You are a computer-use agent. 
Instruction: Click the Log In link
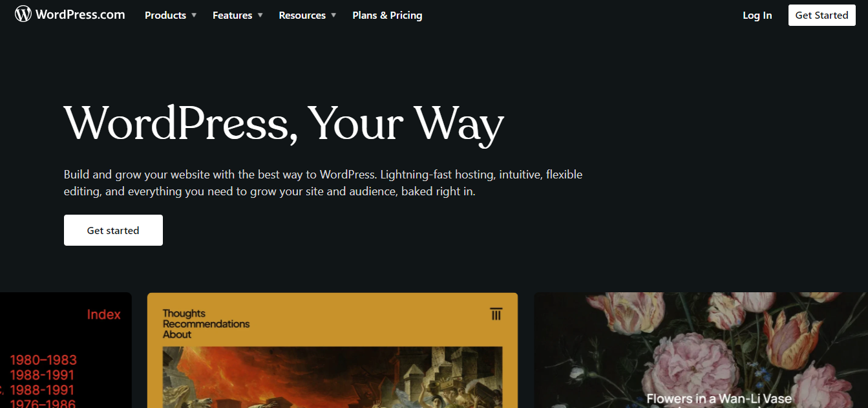757,15
